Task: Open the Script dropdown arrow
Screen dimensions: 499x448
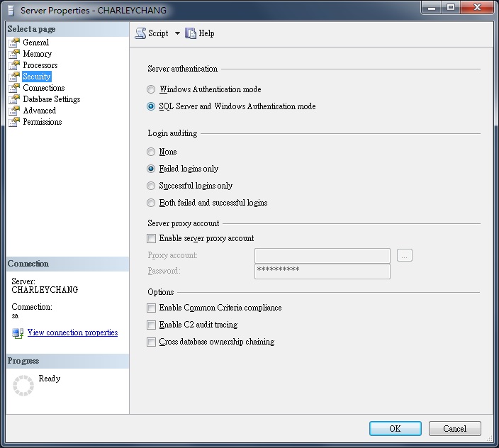Action: (177, 33)
